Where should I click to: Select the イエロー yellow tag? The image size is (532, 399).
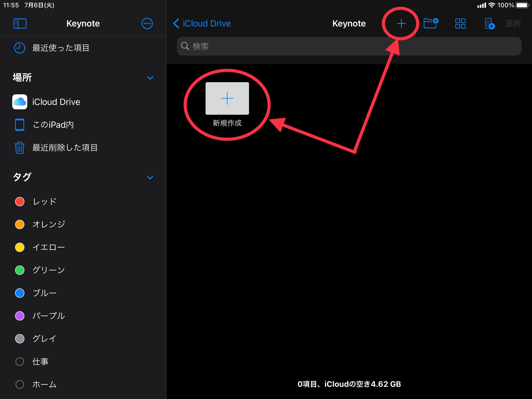click(83, 247)
